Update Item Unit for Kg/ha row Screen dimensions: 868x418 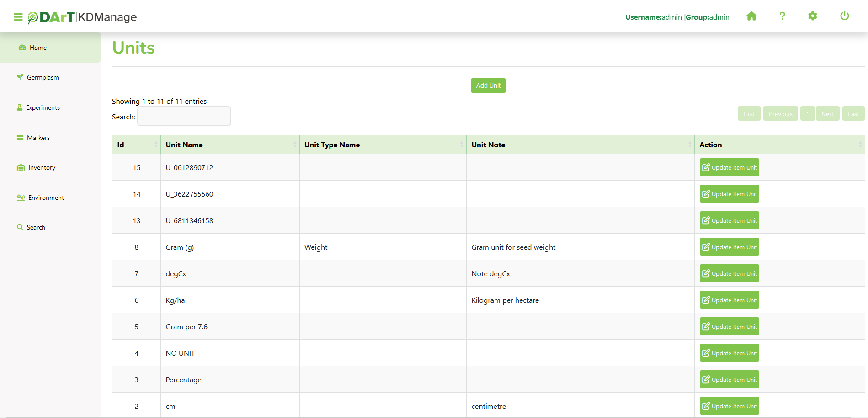(729, 300)
